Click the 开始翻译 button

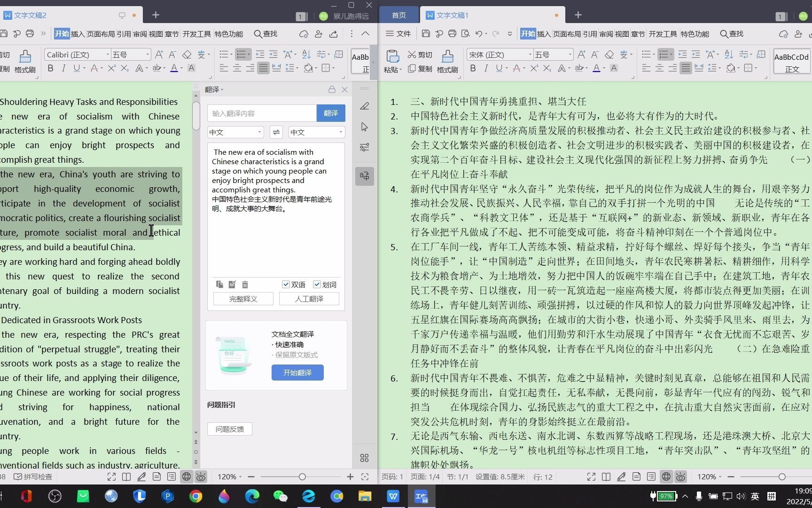[297, 373]
